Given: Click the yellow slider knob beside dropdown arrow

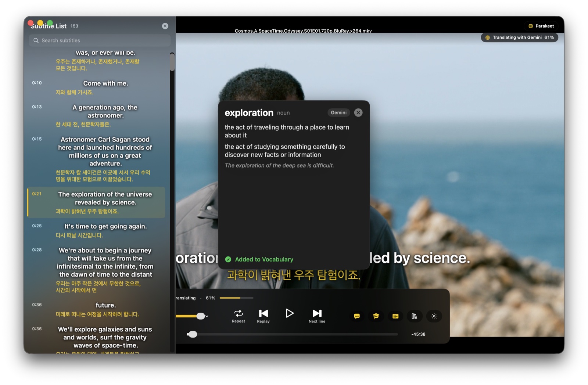Looking at the screenshot, I should 200,316.
